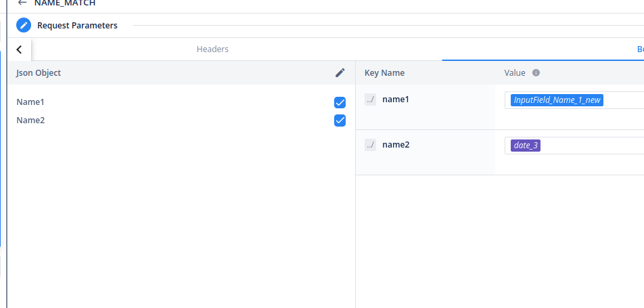Click the Key Name column header
The image size is (644, 308).
coord(384,73)
